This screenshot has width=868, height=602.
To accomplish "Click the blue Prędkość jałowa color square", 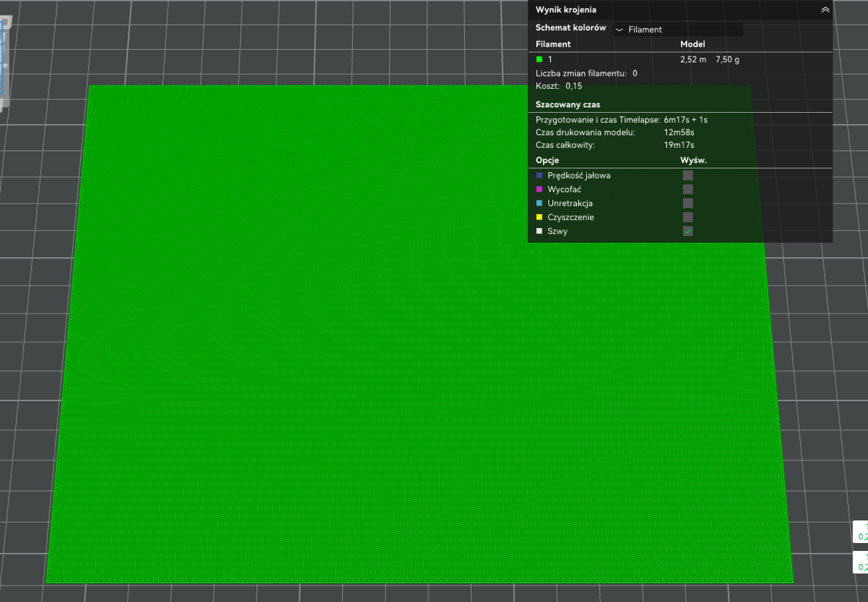I will pos(539,176).
